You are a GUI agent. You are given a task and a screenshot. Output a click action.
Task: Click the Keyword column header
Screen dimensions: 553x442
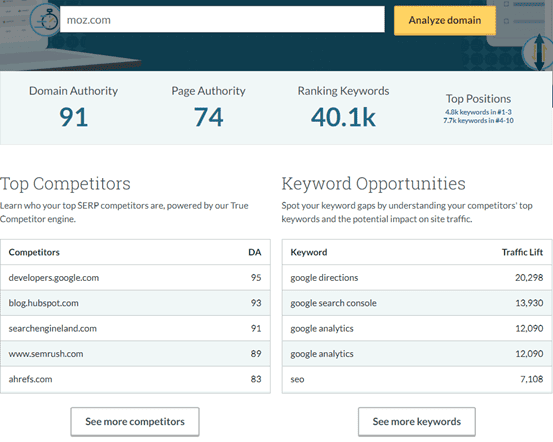309,252
